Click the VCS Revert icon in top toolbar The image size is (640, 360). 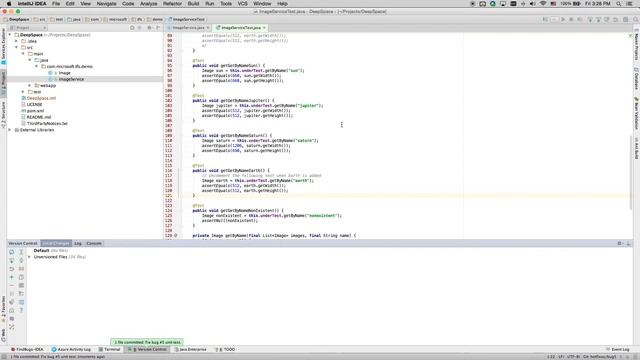pyautogui.click(x=615, y=19)
